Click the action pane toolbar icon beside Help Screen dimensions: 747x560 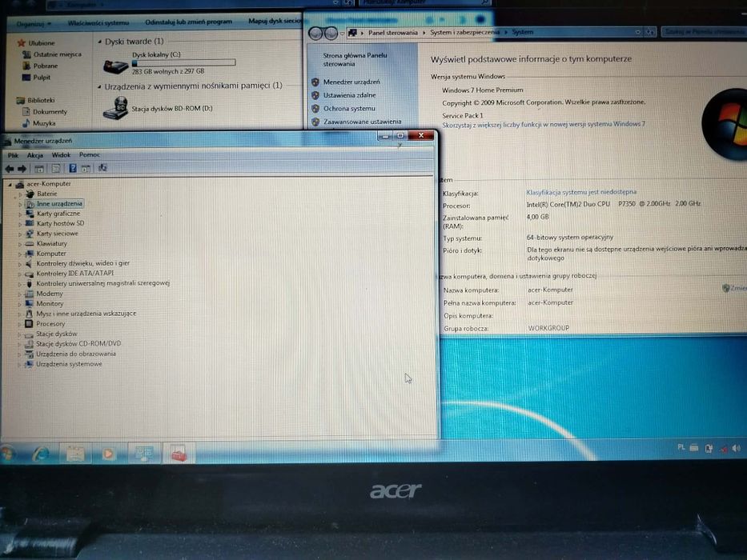tap(86, 169)
